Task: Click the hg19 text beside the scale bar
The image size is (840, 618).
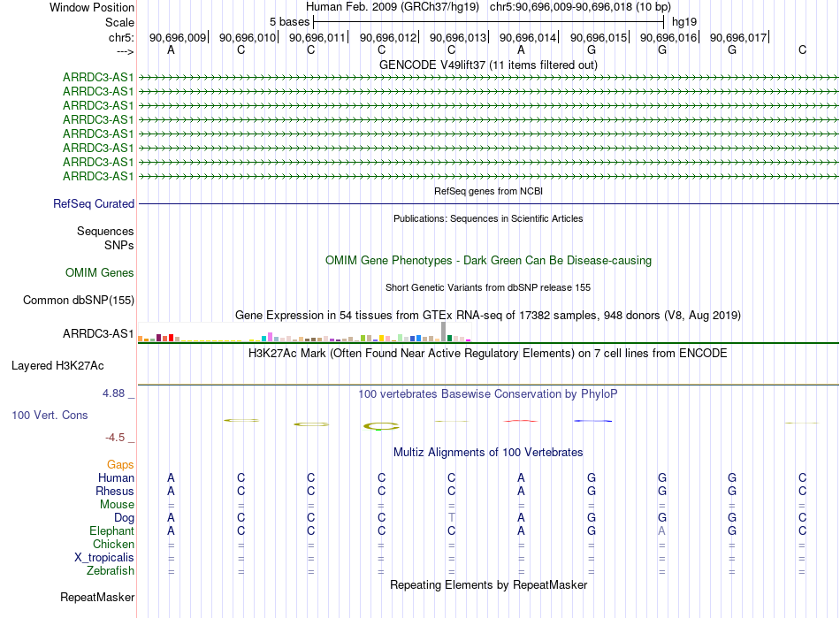Action: pos(684,22)
